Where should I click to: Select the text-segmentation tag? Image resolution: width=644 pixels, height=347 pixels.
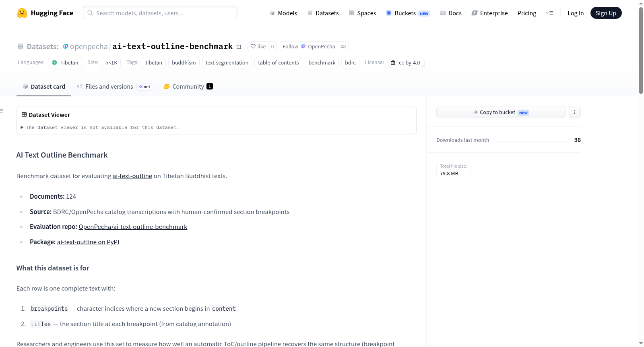[x=227, y=62]
